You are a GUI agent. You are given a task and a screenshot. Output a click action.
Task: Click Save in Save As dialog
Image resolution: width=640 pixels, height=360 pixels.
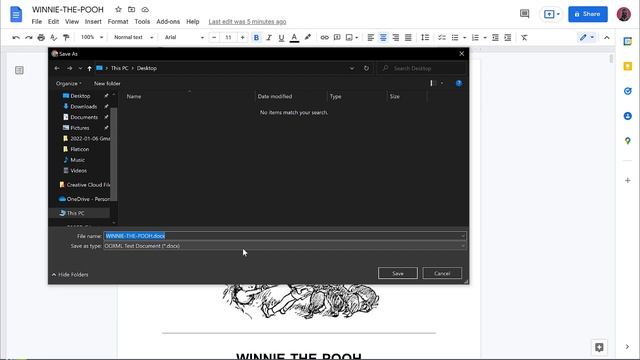coord(398,273)
